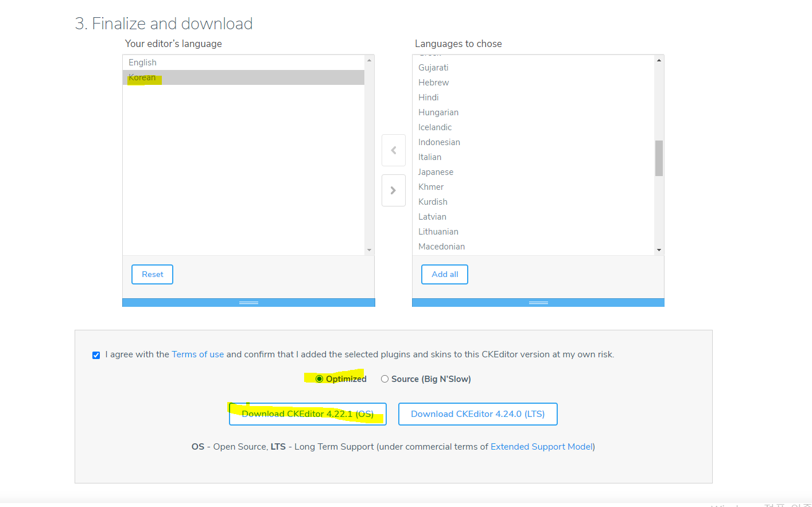Choose Kurdish from languages list

[x=533, y=202]
